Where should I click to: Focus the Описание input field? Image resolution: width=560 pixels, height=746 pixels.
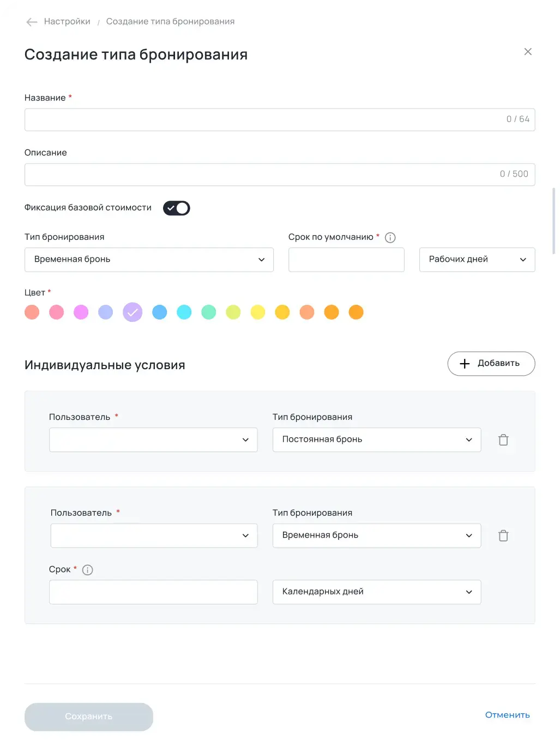coord(262,175)
